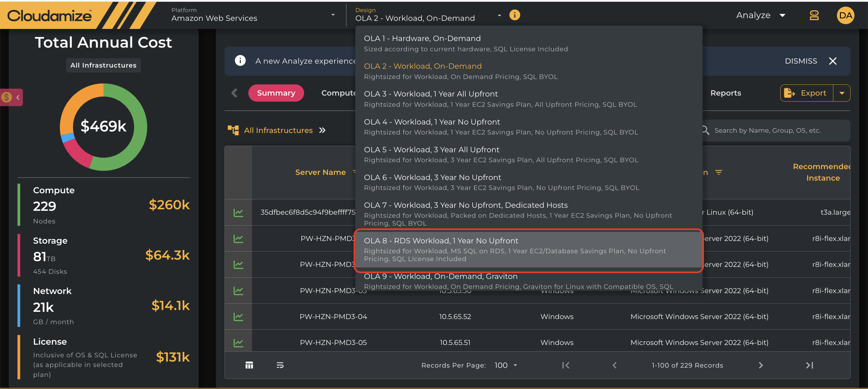Go back with the tab bar left arrow
Image resolution: width=868 pixels, height=389 pixels.
(234, 93)
